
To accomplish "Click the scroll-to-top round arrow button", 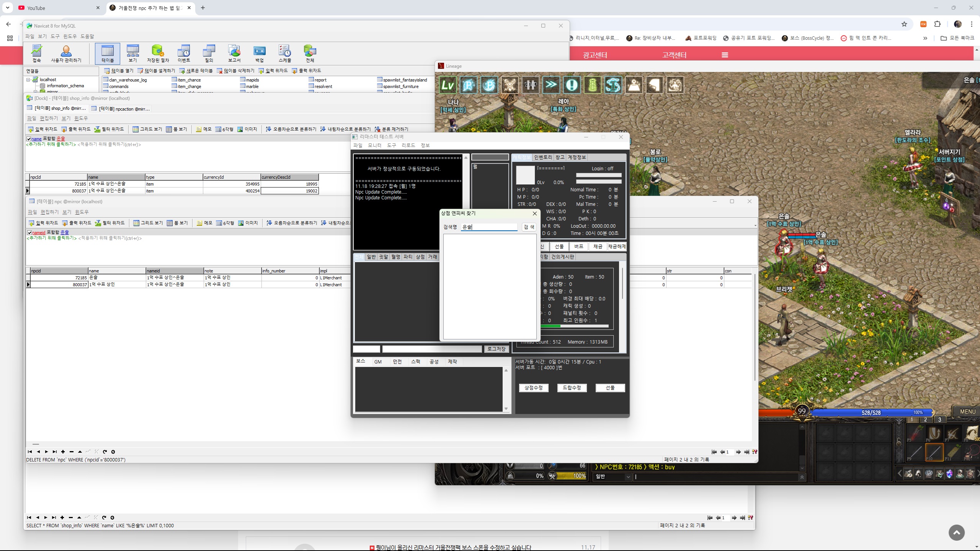I will coord(957,533).
